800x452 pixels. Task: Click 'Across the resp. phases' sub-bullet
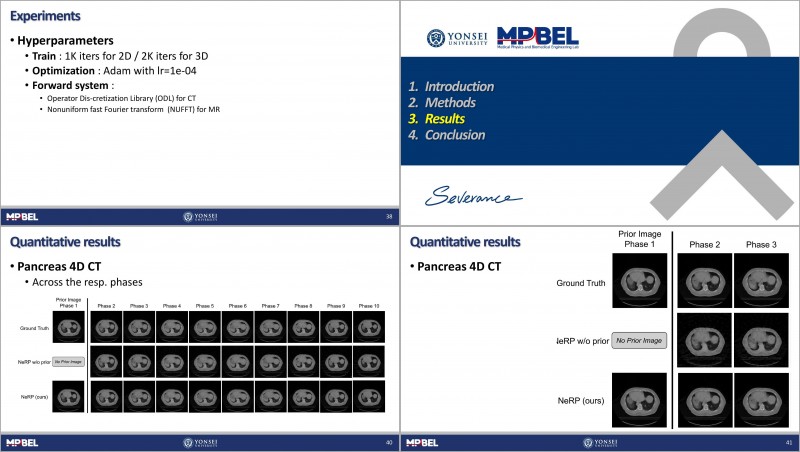pos(87,282)
